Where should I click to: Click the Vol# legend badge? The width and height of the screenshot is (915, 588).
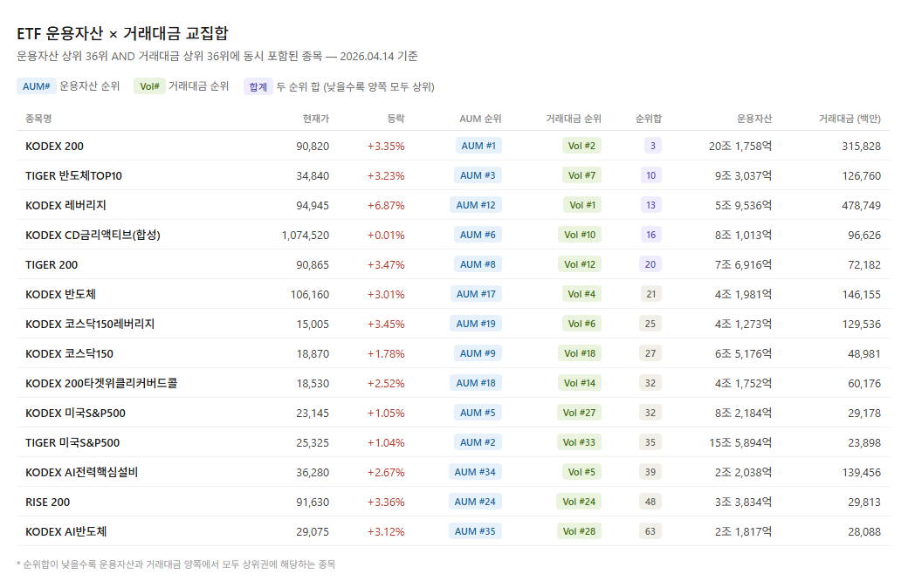tap(149, 86)
